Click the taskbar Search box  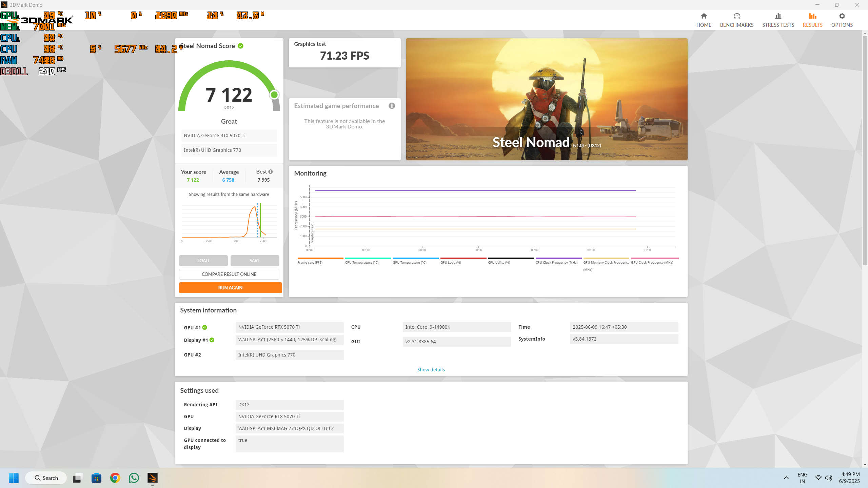coord(46,478)
